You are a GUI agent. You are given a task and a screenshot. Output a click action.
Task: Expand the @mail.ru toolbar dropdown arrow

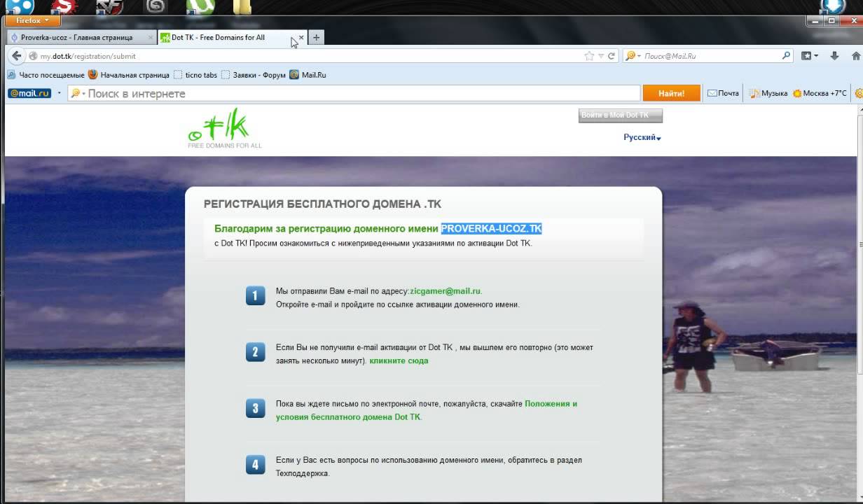click(x=59, y=93)
